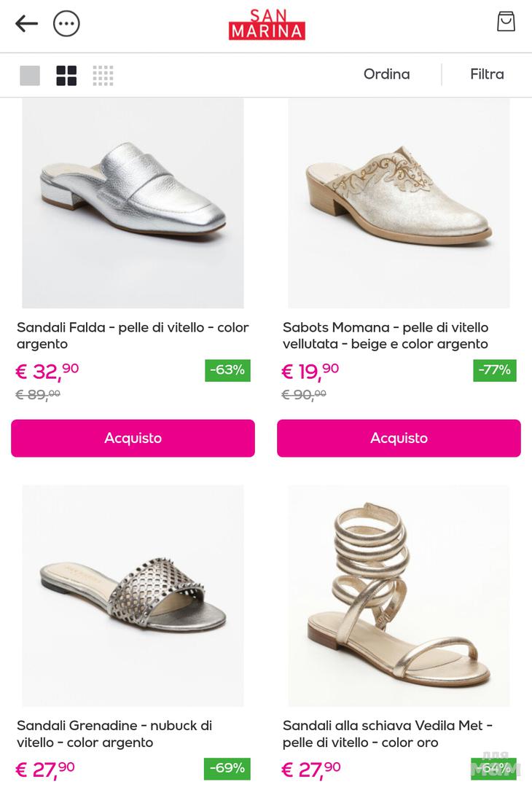Tap the -63% discount badge
Viewport: 532px width, 787px height.
coord(227,370)
